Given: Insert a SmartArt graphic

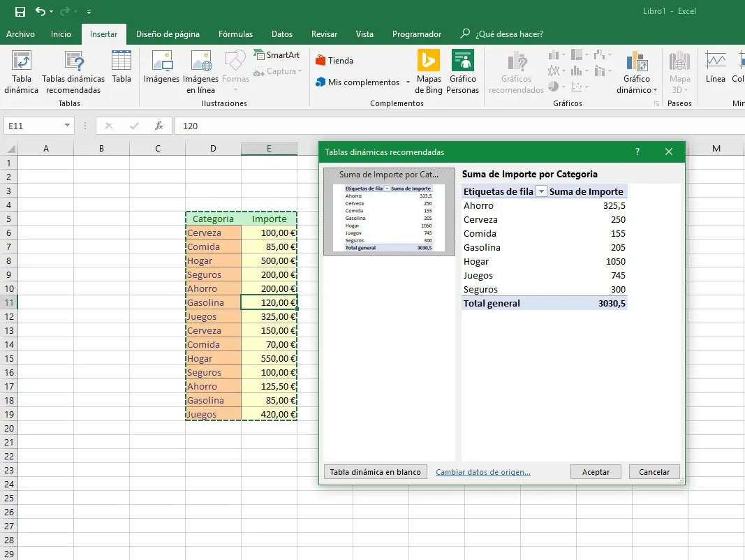Looking at the screenshot, I should (276, 55).
